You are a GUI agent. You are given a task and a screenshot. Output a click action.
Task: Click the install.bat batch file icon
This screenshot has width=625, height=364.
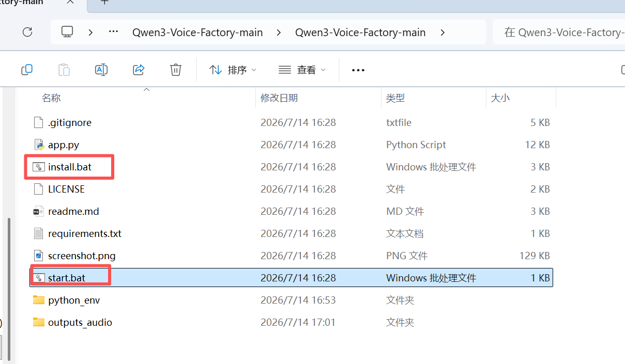pos(38,167)
